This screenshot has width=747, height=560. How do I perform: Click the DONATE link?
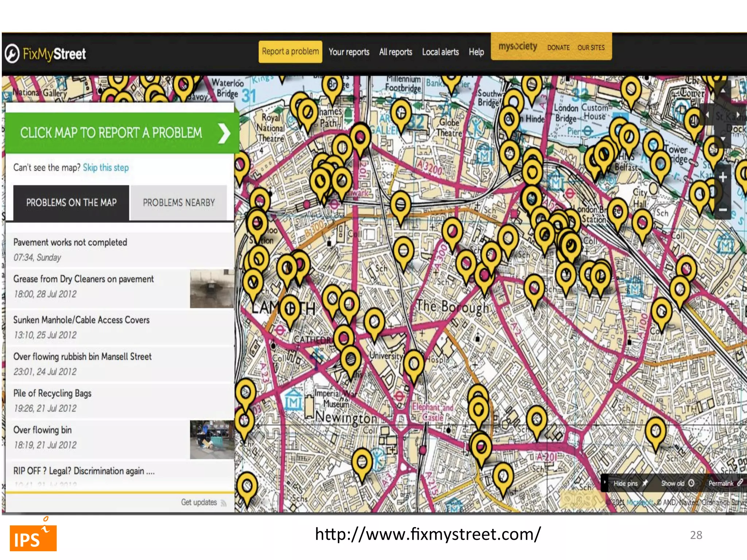click(x=558, y=47)
